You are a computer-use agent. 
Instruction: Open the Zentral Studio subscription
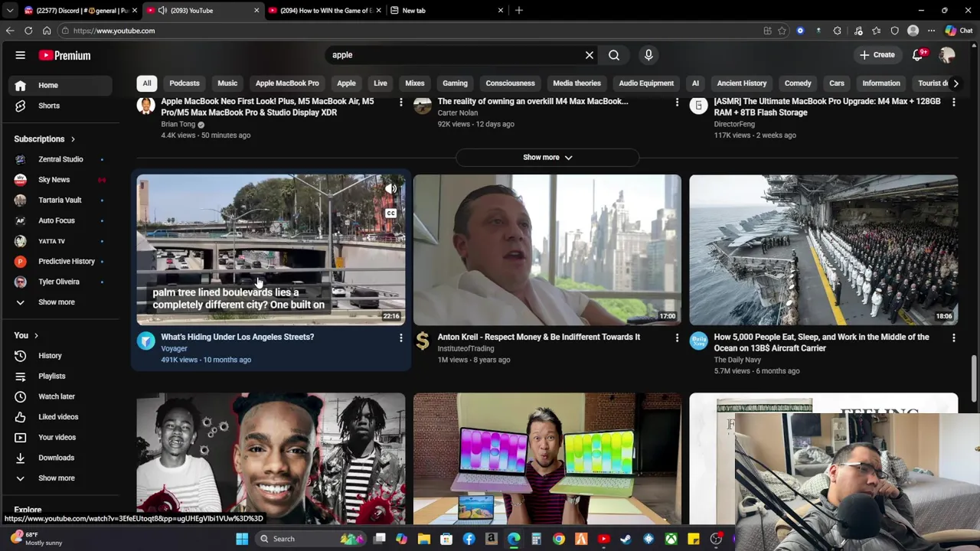pos(60,159)
